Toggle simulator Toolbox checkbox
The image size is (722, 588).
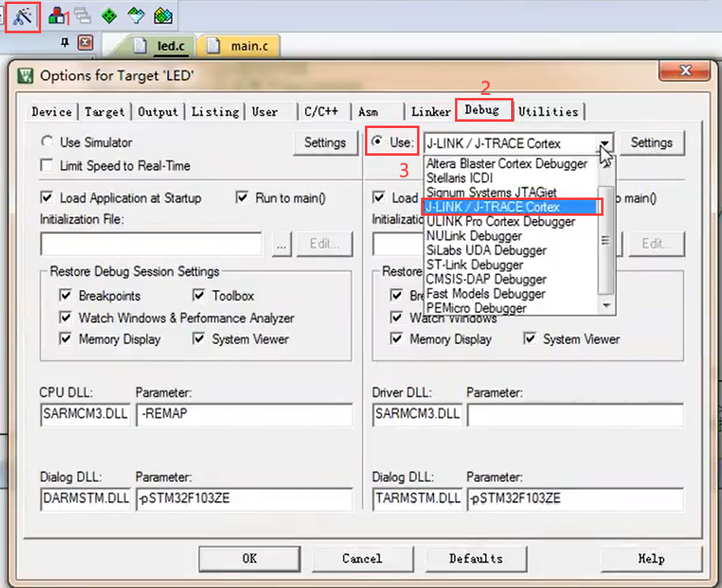(x=198, y=295)
